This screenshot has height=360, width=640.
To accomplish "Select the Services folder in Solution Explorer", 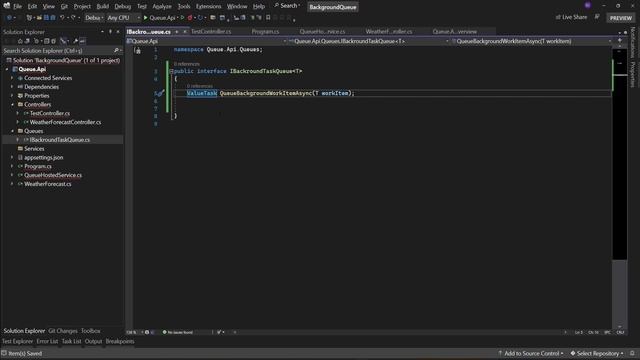I will pos(34,149).
